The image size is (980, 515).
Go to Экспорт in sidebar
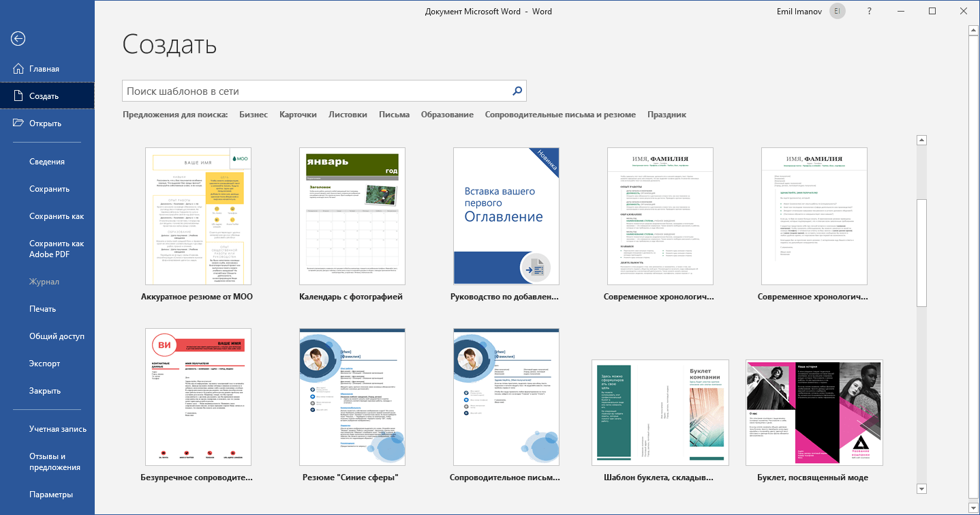[45, 364]
